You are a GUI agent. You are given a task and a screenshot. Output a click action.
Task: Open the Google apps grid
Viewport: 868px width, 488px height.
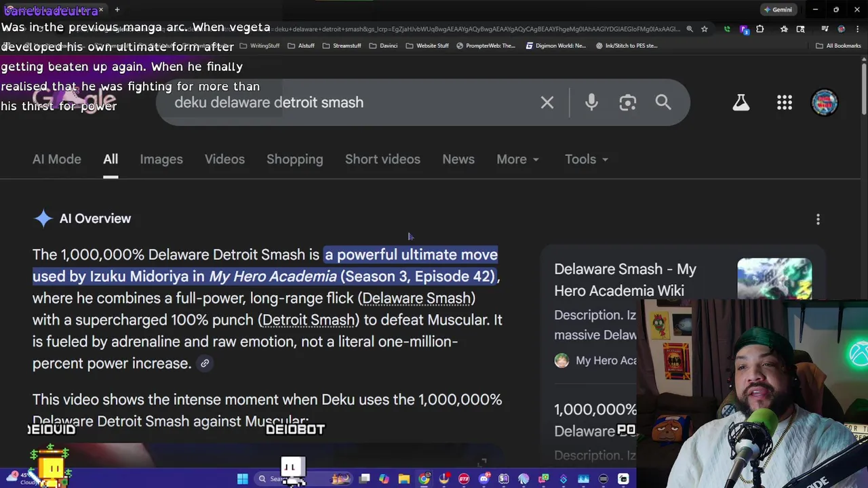tap(785, 102)
